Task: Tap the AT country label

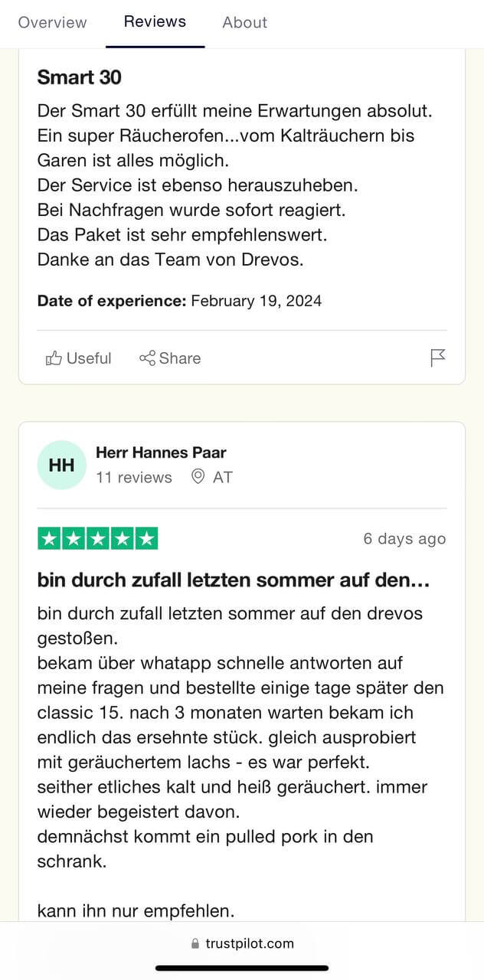Action: 223,477
